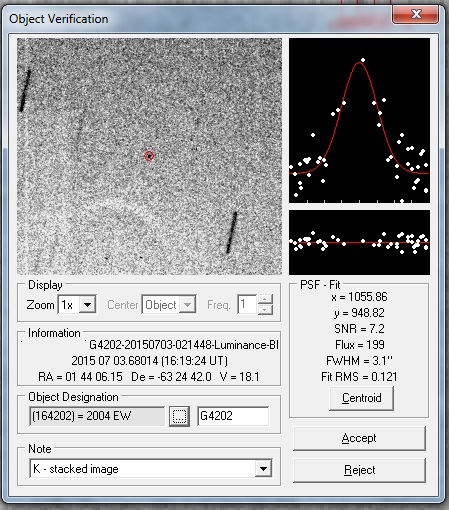Click the residuals plot below the PSF graph
The width and height of the screenshot is (449, 510).
[x=359, y=242]
